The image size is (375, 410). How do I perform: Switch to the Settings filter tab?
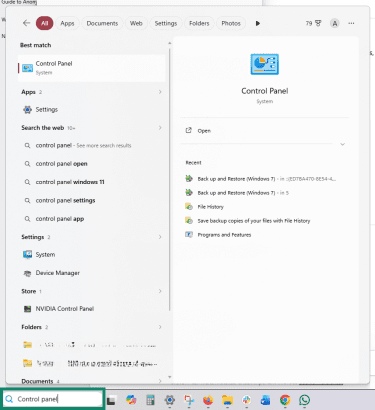pyautogui.click(x=166, y=23)
